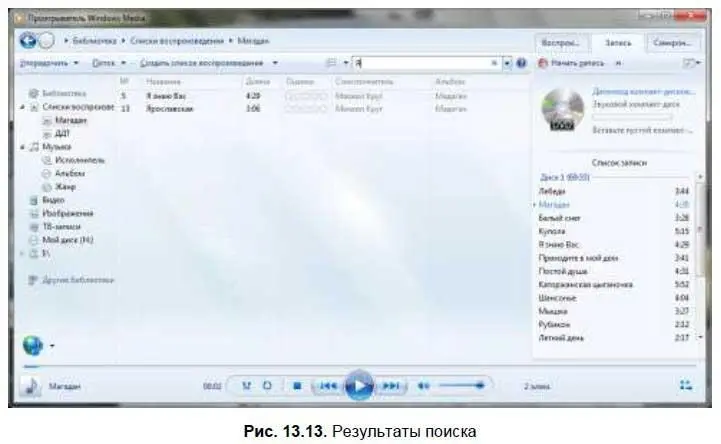Sort by the Название column header
The height and width of the screenshot is (444, 721).
(163, 82)
